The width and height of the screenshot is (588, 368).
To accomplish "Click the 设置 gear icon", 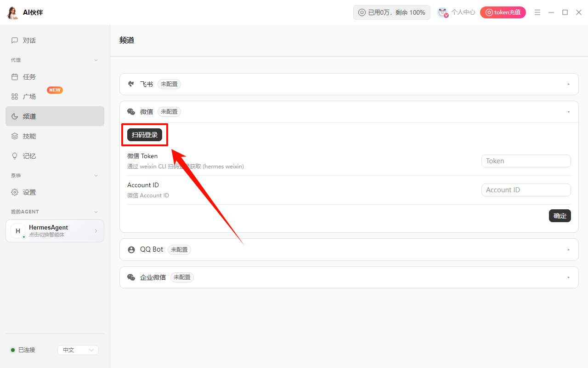I will tap(15, 192).
